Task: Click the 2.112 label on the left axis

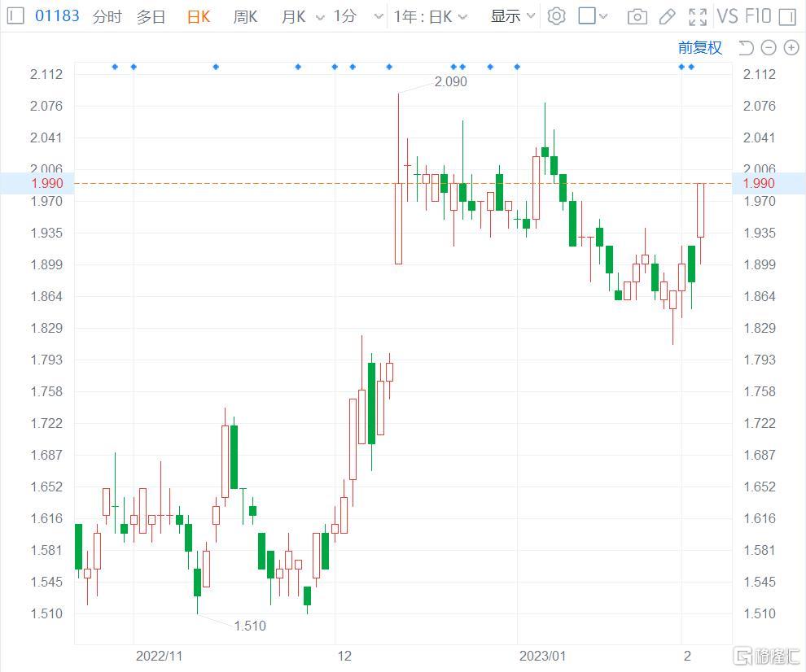Action: click(46, 75)
